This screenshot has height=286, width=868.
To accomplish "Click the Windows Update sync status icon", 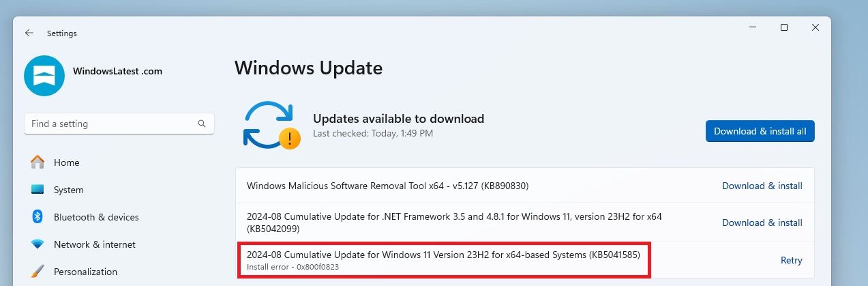I will coord(271,125).
